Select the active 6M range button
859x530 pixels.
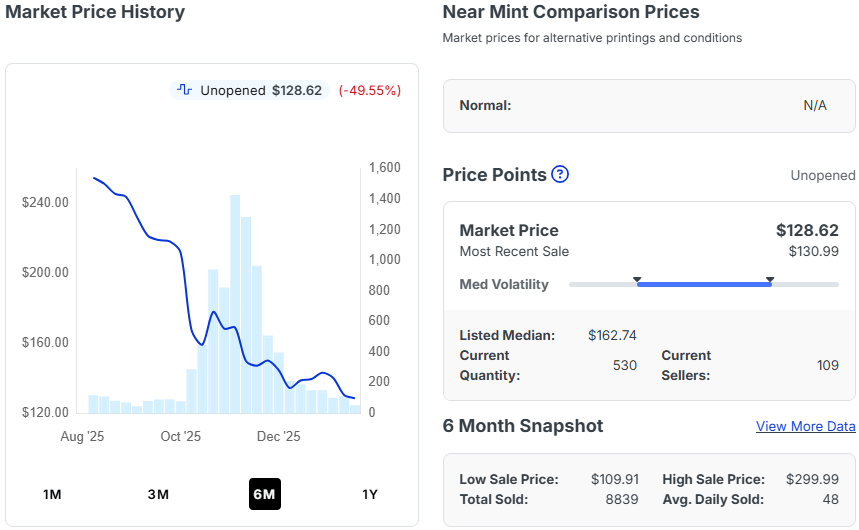264,494
